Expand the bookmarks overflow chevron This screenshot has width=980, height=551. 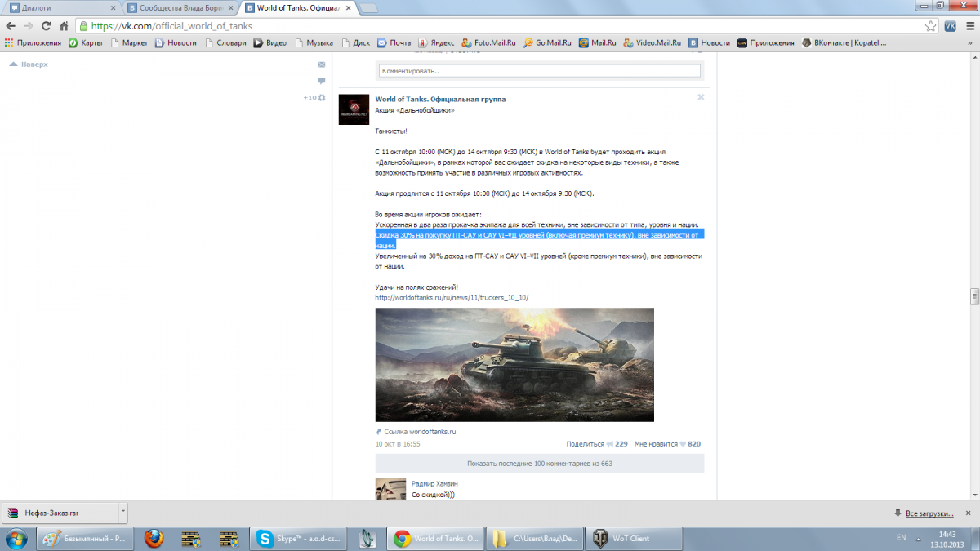(972, 42)
